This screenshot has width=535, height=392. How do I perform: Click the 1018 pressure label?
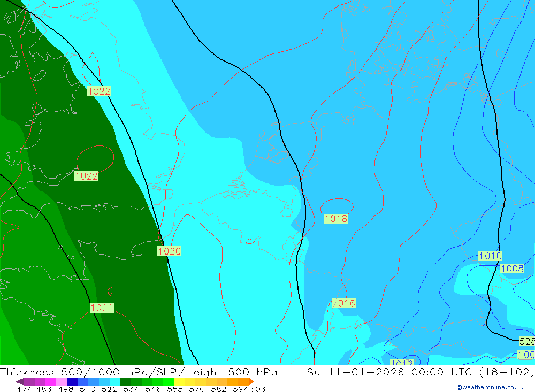click(336, 219)
